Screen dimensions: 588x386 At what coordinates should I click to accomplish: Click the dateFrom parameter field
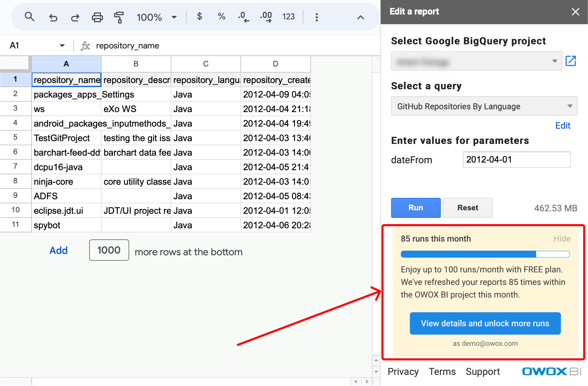pos(516,159)
